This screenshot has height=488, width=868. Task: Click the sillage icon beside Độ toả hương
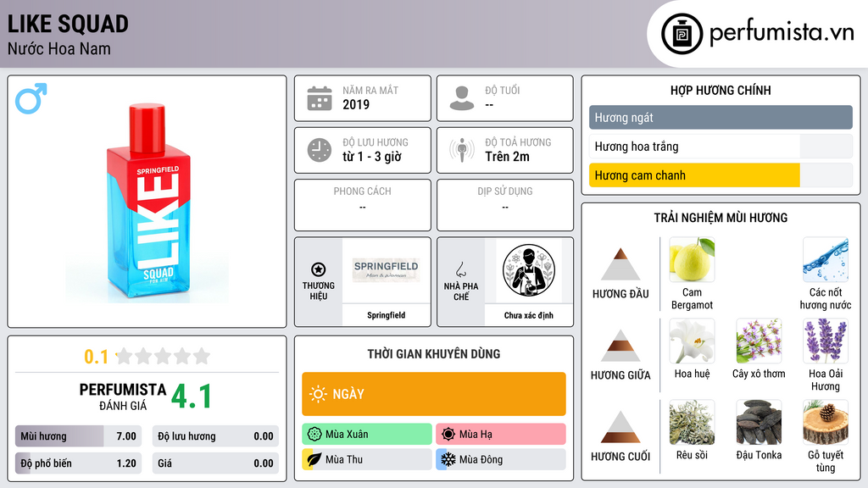[462, 150]
